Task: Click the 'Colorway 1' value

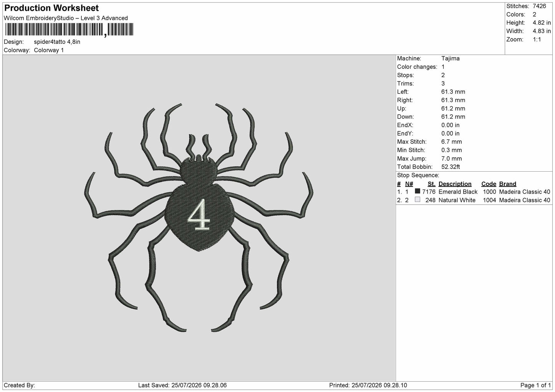Action: (49, 50)
